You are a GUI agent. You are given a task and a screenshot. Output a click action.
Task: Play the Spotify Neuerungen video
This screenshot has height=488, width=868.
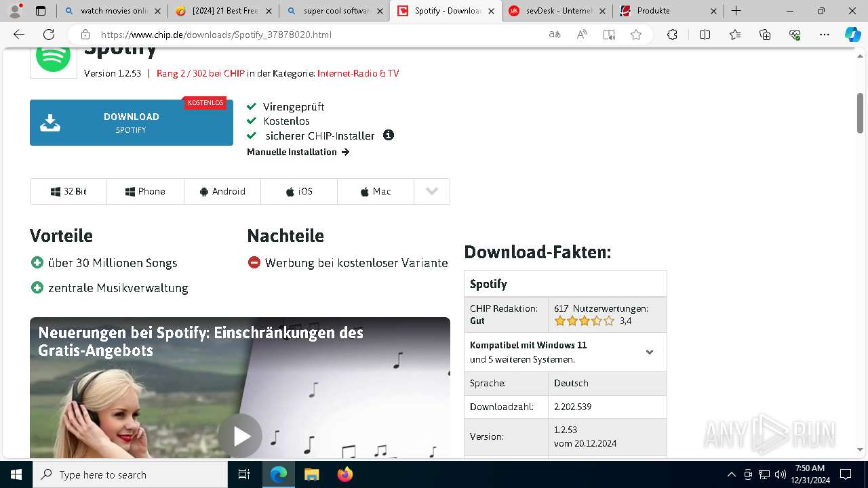[240, 436]
